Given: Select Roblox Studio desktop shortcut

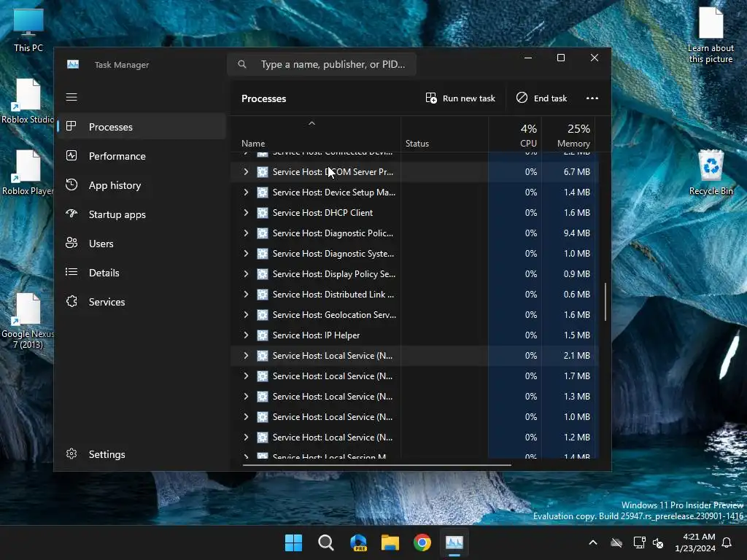Looking at the screenshot, I should pos(27,101).
